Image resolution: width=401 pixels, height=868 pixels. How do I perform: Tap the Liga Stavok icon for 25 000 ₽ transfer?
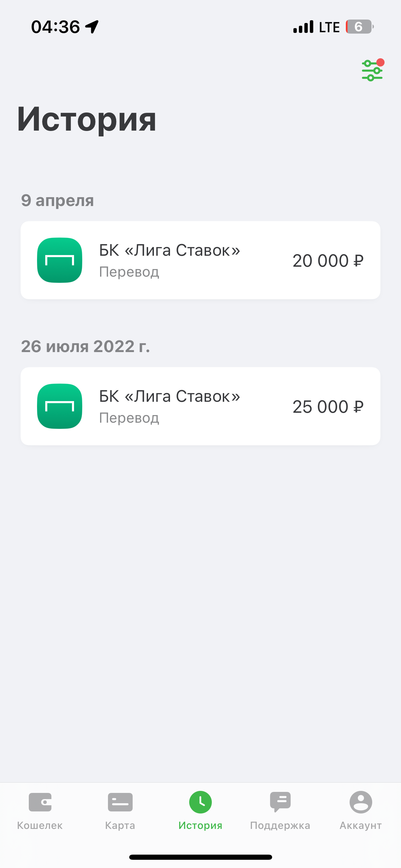pos(60,406)
